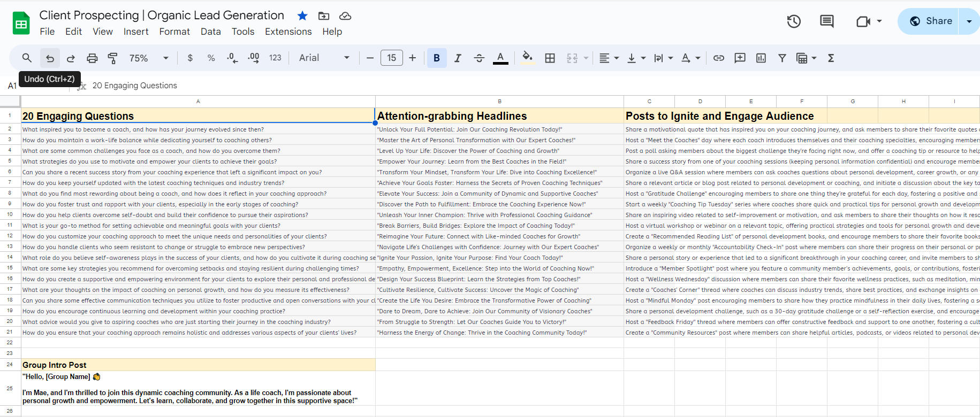The width and height of the screenshot is (980, 417).
Task: Click the Share button
Action: [929, 21]
